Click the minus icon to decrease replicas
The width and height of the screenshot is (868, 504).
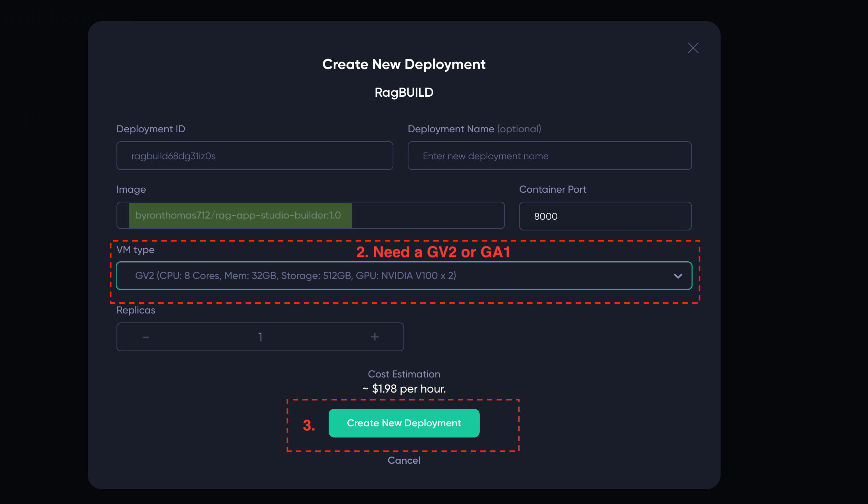click(146, 337)
